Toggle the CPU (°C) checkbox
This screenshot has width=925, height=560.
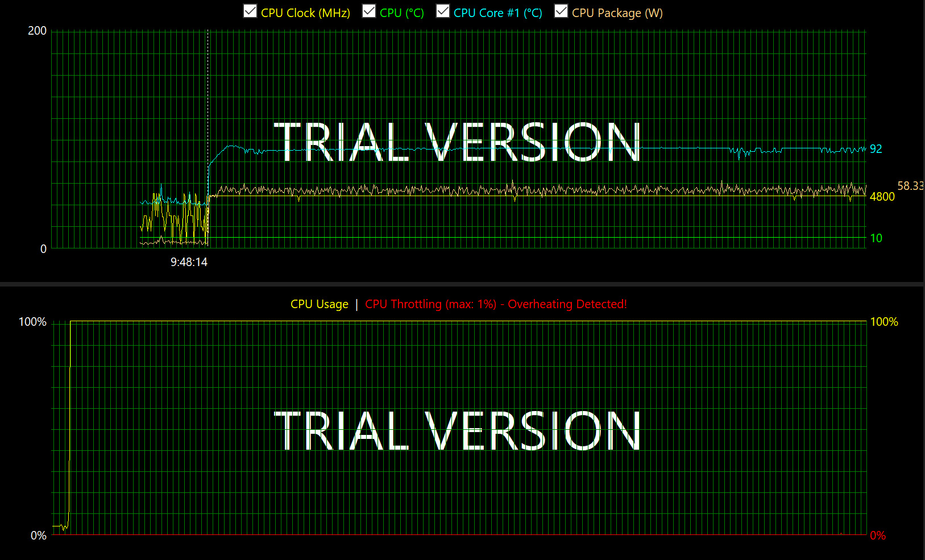coord(369,11)
